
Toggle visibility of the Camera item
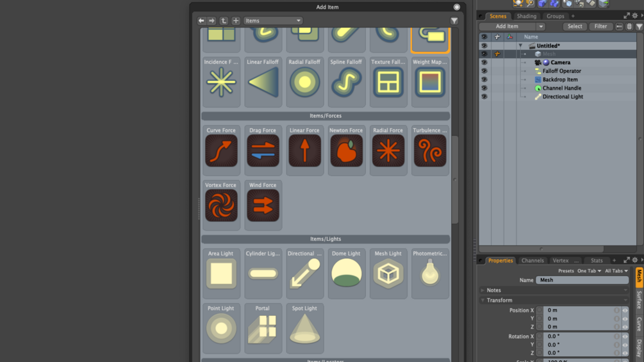(484, 62)
